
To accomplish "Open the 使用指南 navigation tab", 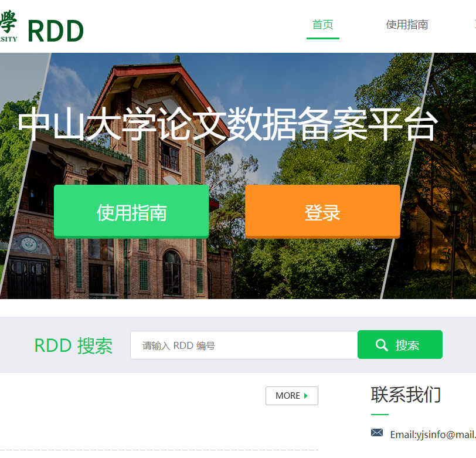I will (x=407, y=25).
